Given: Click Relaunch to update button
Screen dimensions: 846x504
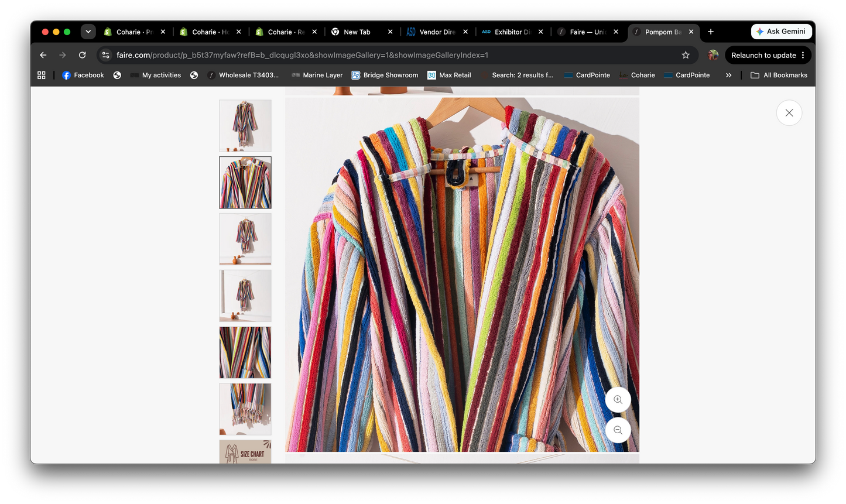Looking at the screenshot, I should [768, 55].
